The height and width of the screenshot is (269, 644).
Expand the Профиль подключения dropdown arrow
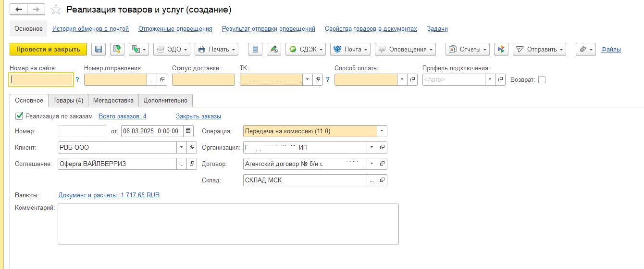(490, 80)
